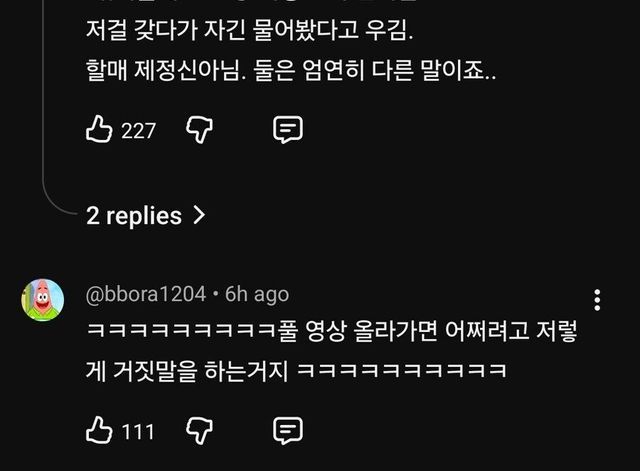Image resolution: width=640 pixels, height=471 pixels.
Task: Thumbs up @bbora1204's comment
Action: (x=99, y=430)
